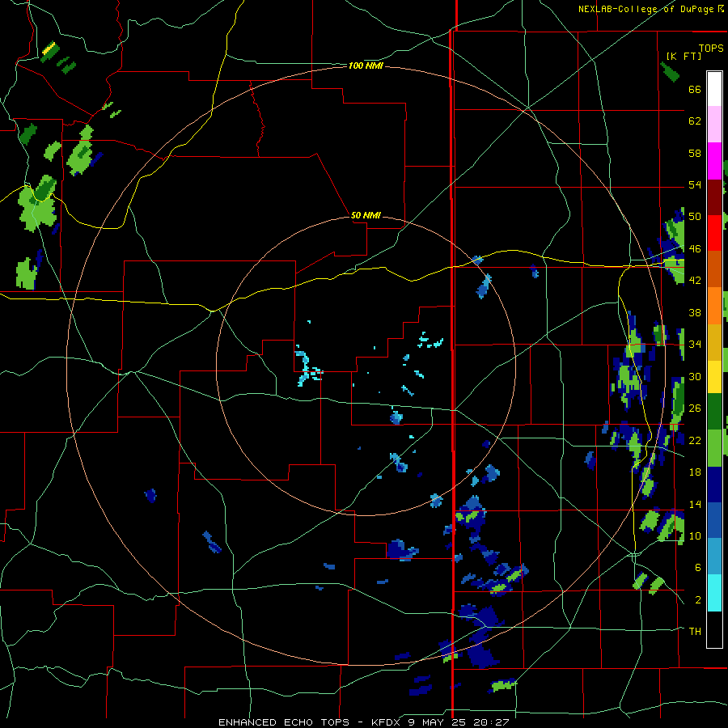Click the '58' legend value

point(695,153)
